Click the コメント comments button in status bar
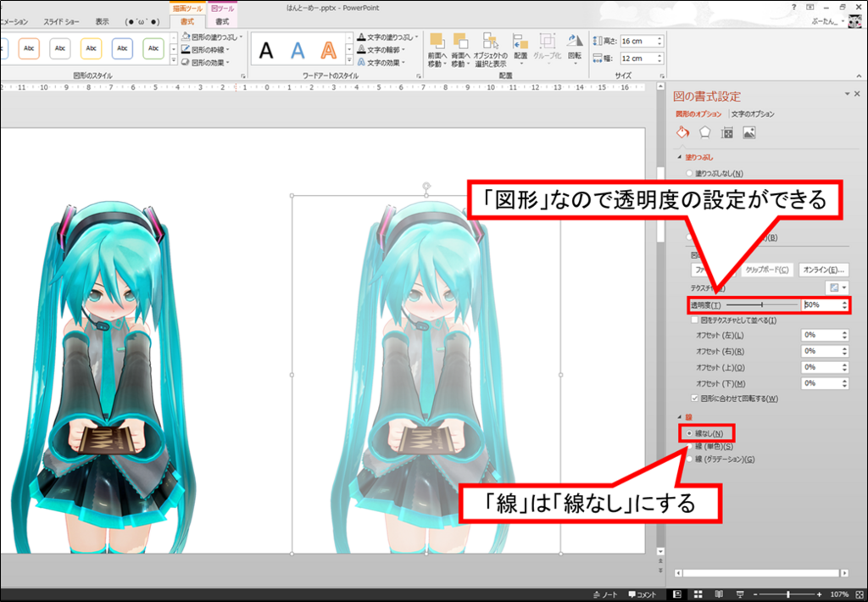Image resolution: width=868 pixels, height=602 pixels. tap(643, 594)
